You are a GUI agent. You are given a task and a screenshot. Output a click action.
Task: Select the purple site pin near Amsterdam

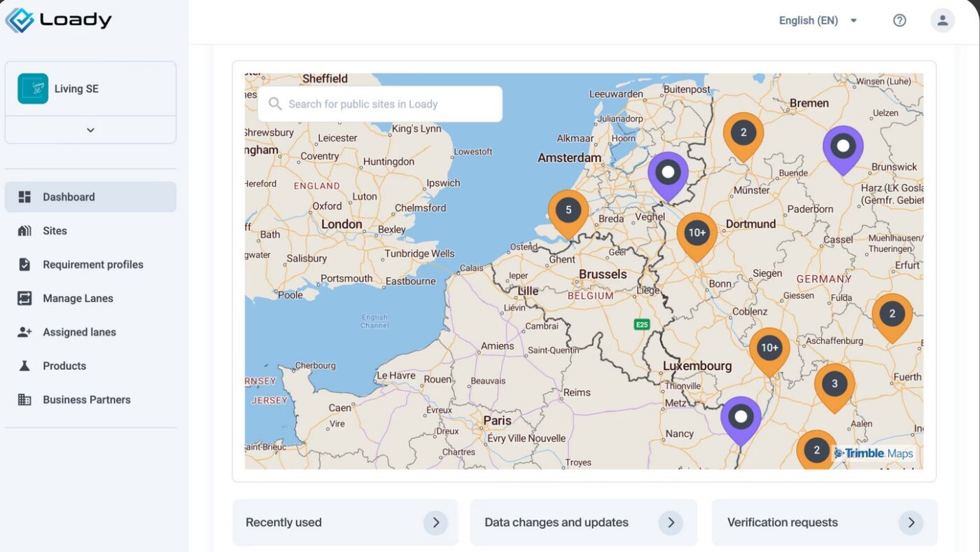coord(668,173)
